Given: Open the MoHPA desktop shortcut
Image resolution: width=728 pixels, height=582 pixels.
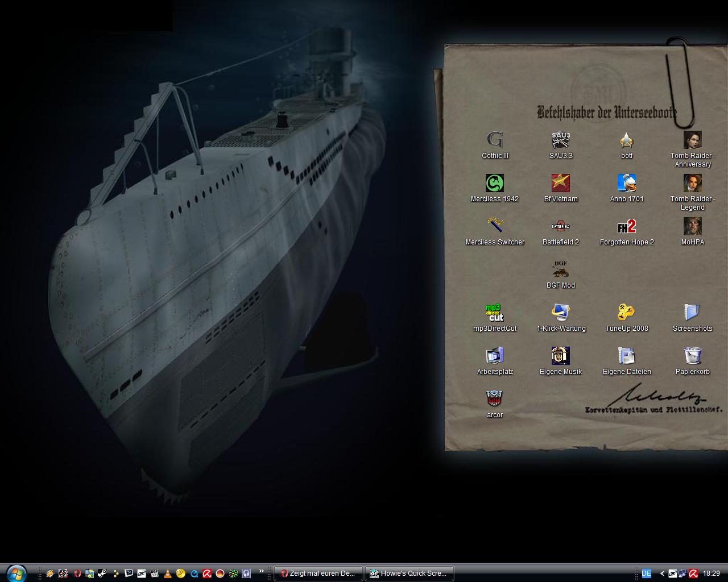Looking at the screenshot, I should pos(693,232).
